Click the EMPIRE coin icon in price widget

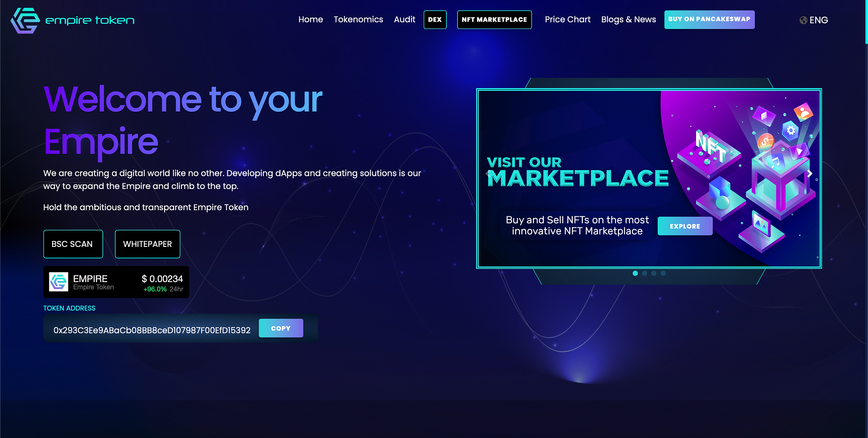59,282
